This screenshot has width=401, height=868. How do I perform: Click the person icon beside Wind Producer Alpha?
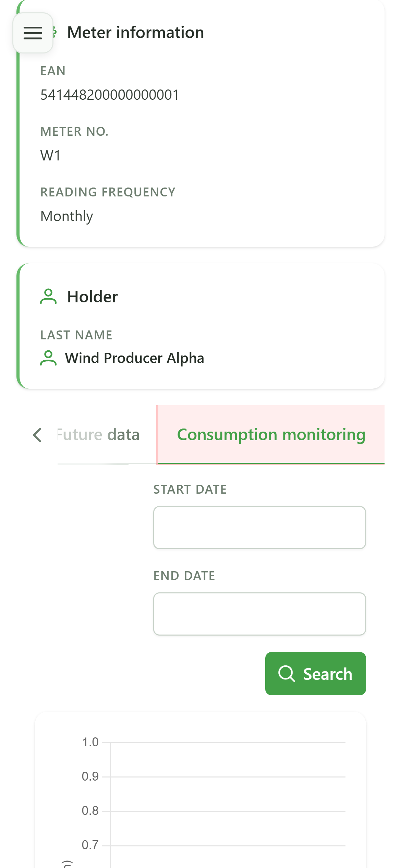48,358
